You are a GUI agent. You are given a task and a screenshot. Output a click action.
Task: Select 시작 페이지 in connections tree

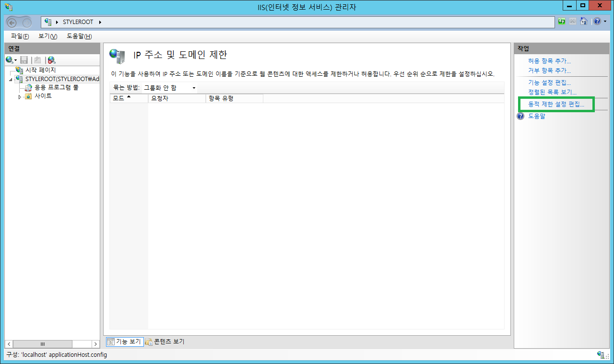(41, 70)
